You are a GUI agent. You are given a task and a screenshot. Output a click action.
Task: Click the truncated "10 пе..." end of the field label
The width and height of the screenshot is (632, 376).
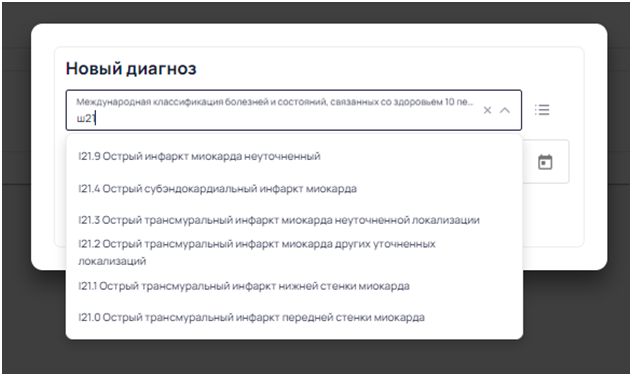point(459,102)
